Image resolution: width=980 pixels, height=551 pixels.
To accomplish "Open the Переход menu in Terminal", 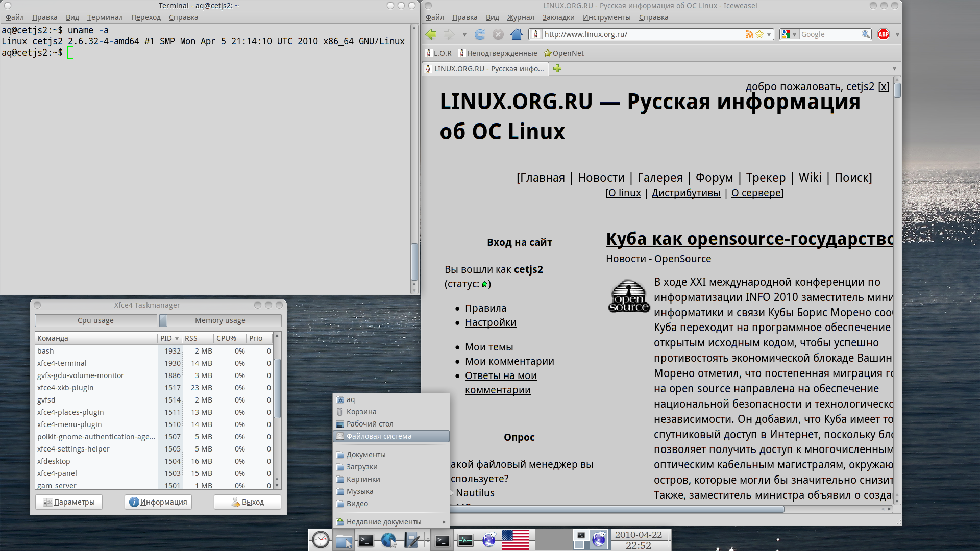I will click(x=146, y=17).
